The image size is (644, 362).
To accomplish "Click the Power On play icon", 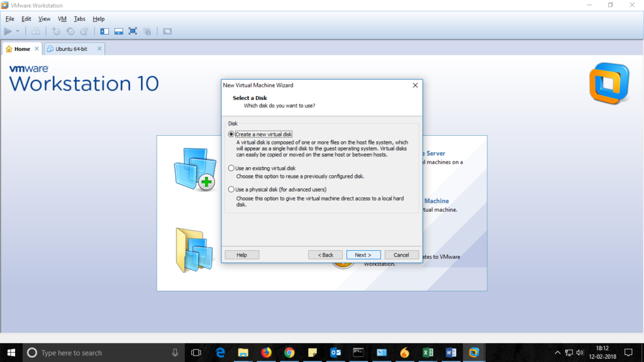I will pos(8,31).
